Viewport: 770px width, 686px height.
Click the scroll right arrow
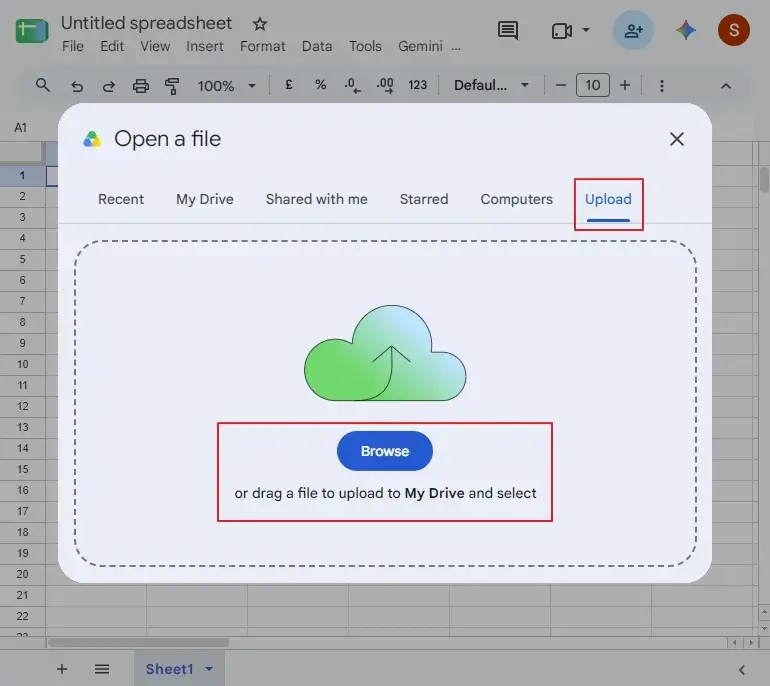(x=751, y=642)
